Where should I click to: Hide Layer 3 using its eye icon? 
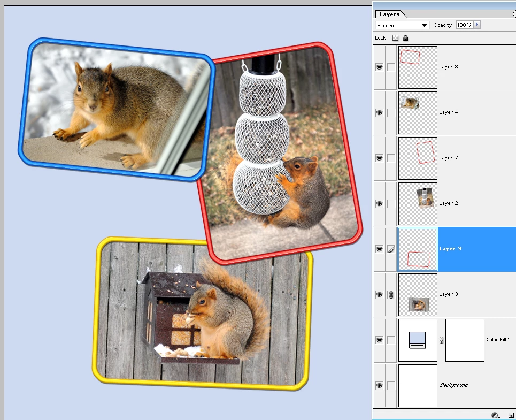pos(380,294)
